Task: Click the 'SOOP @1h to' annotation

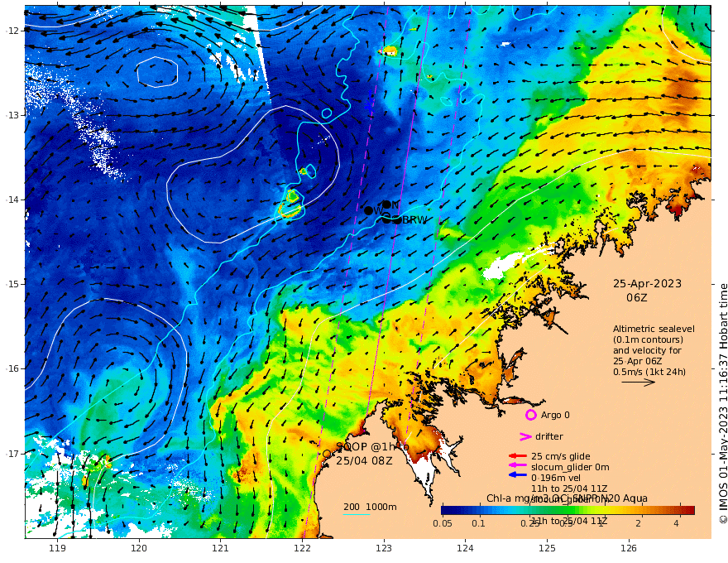Action: 372,446
